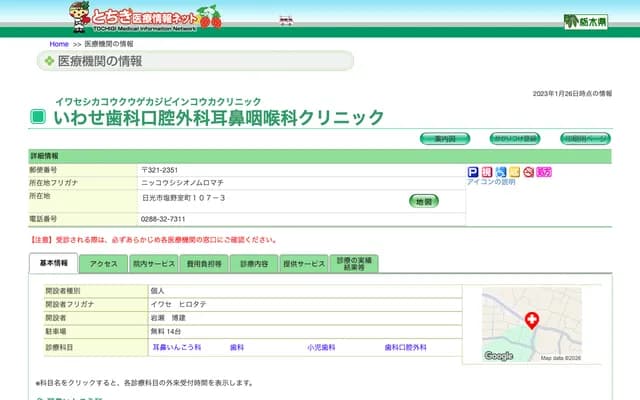
Task: Click the blue parking (P) icon
Action: [473, 172]
